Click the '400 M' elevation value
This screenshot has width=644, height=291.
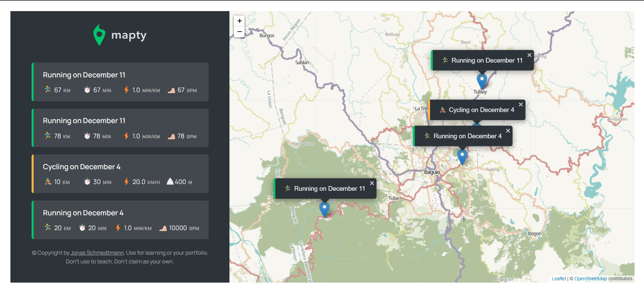click(x=183, y=182)
